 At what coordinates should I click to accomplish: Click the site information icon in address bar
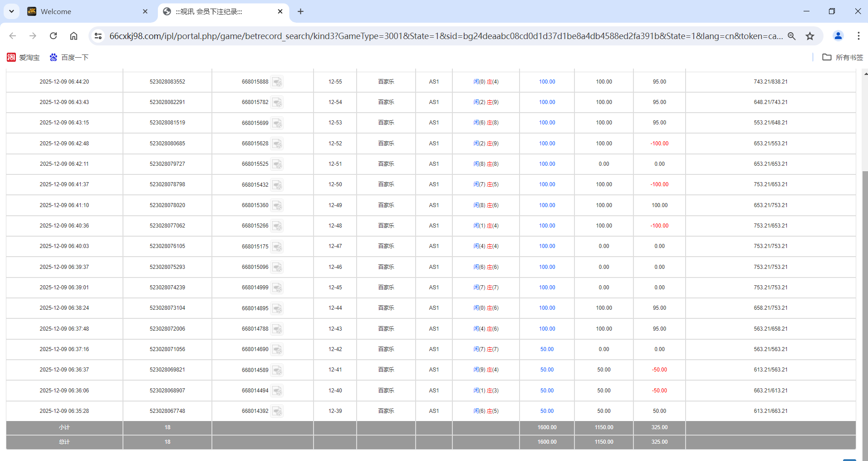(x=98, y=35)
